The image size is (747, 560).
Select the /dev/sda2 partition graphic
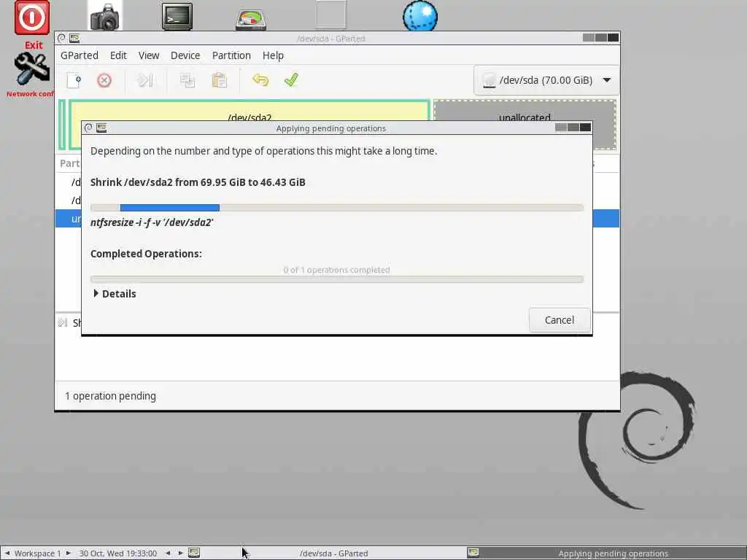(x=249, y=111)
